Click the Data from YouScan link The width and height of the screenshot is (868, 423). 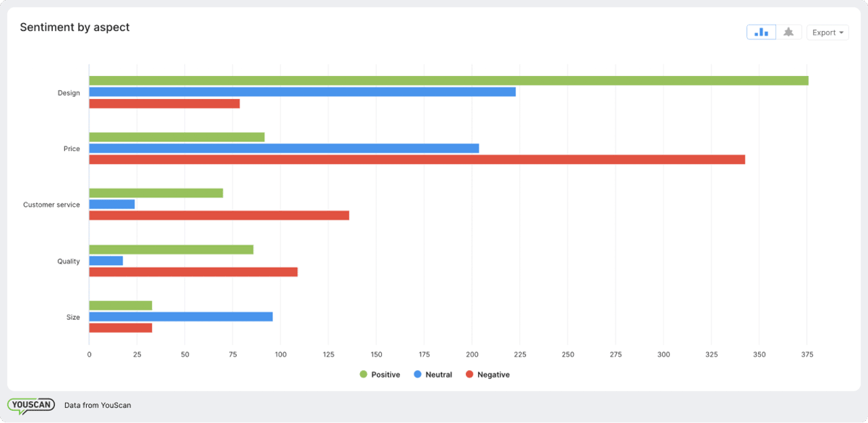click(97, 405)
